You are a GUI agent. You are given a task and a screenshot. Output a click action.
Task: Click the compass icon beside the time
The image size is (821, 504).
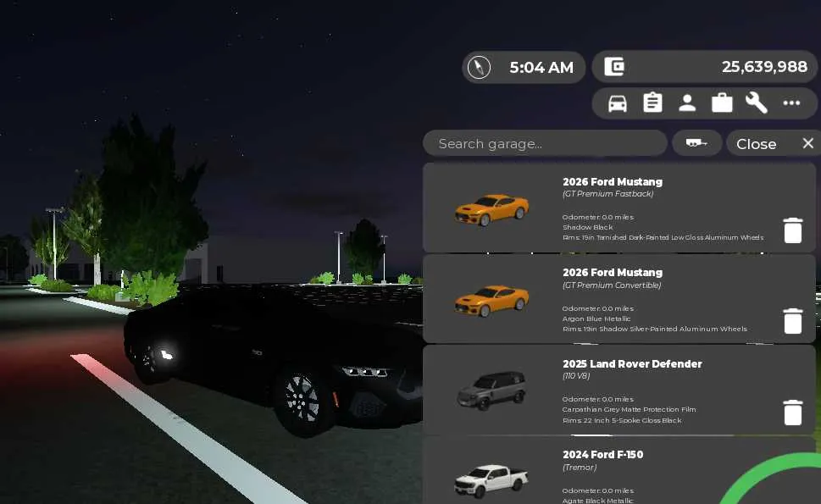click(479, 67)
